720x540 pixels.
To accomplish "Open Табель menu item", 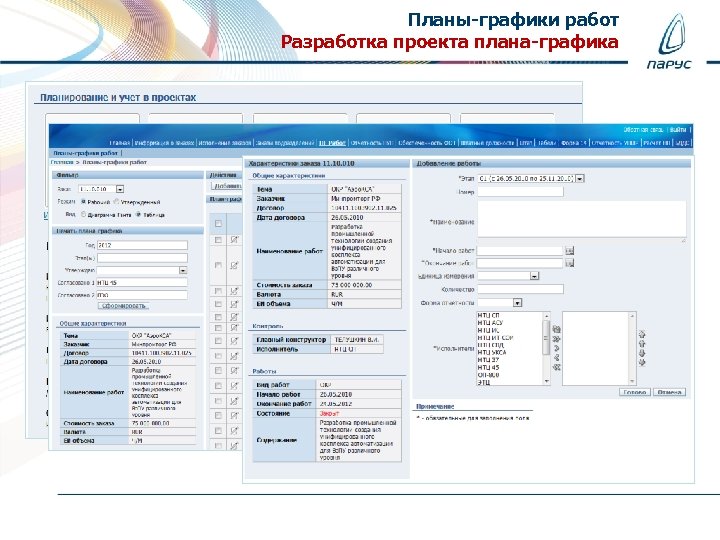I will pos(547,143).
